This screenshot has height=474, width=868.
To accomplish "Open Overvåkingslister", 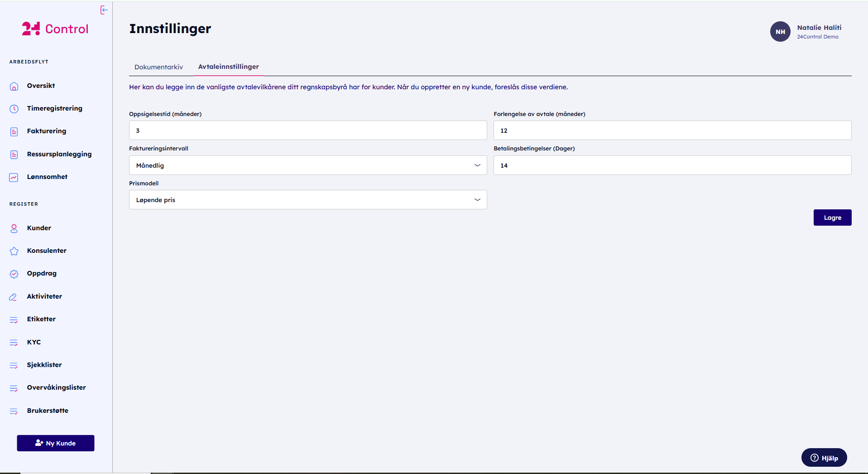I will 56,387.
